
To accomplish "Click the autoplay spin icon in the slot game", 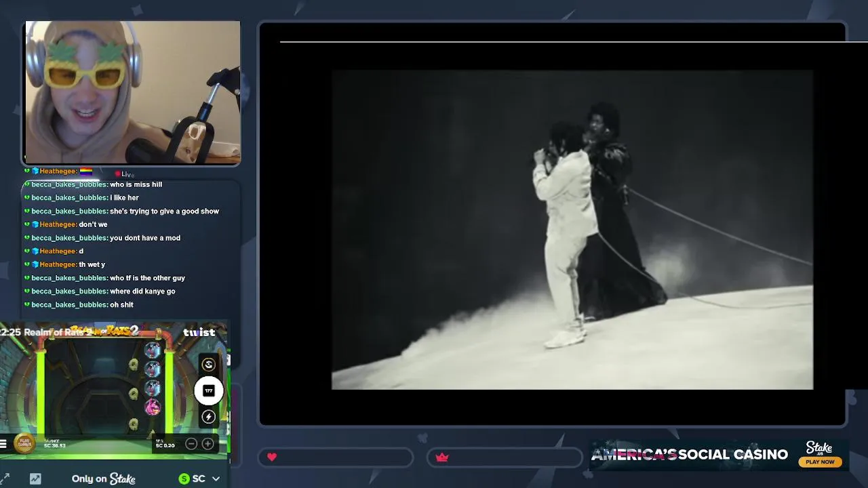I will pos(208,365).
